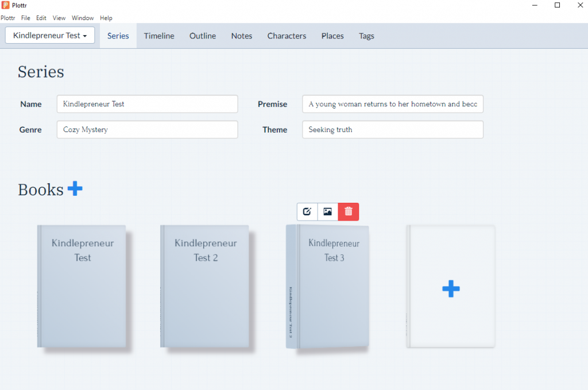Viewport: 588px width, 390px height.
Task: Open the Kindlepreneur Test dropdown
Action: 50,35
